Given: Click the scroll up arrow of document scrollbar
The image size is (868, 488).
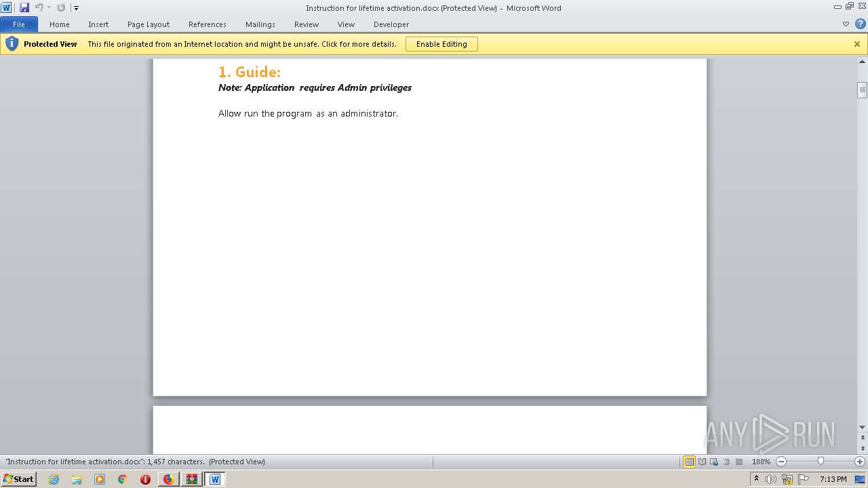Looking at the screenshot, I should (862, 62).
